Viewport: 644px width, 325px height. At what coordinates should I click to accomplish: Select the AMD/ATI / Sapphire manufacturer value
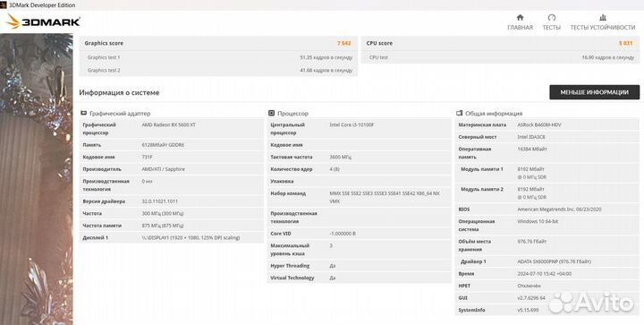tap(163, 169)
